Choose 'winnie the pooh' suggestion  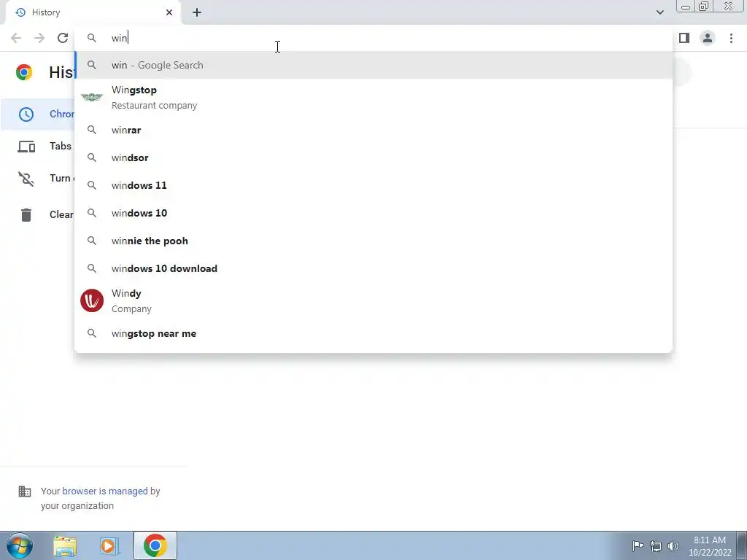tap(373, 241)
